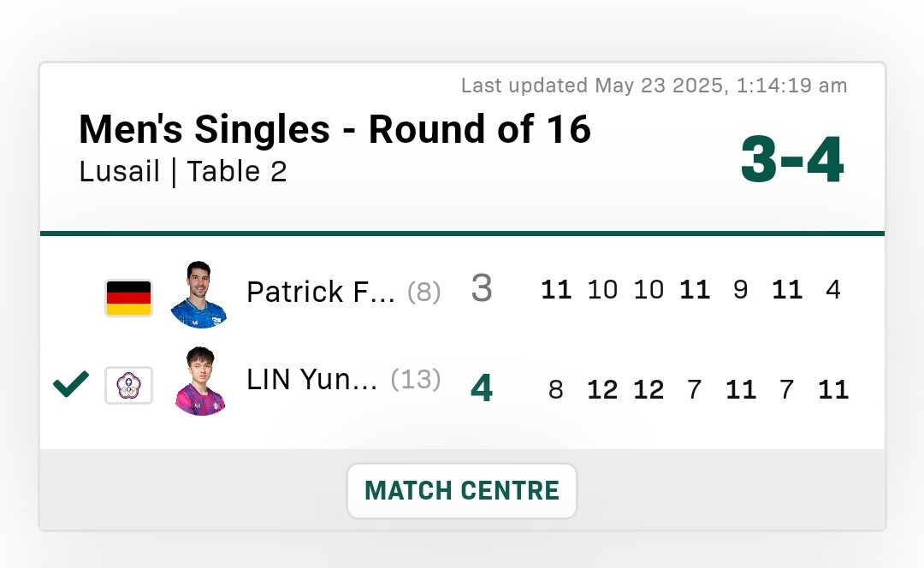Open Patrick F... player name
This screenshot has width=924, height=568.
click(321, 292)
